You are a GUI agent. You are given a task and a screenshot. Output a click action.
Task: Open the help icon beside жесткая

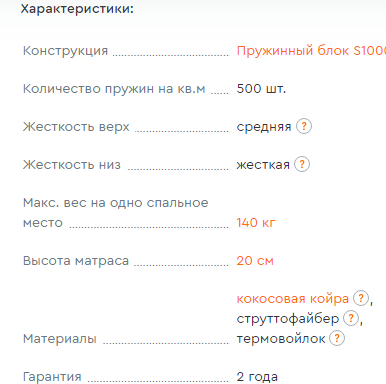[x=302, y=164]
